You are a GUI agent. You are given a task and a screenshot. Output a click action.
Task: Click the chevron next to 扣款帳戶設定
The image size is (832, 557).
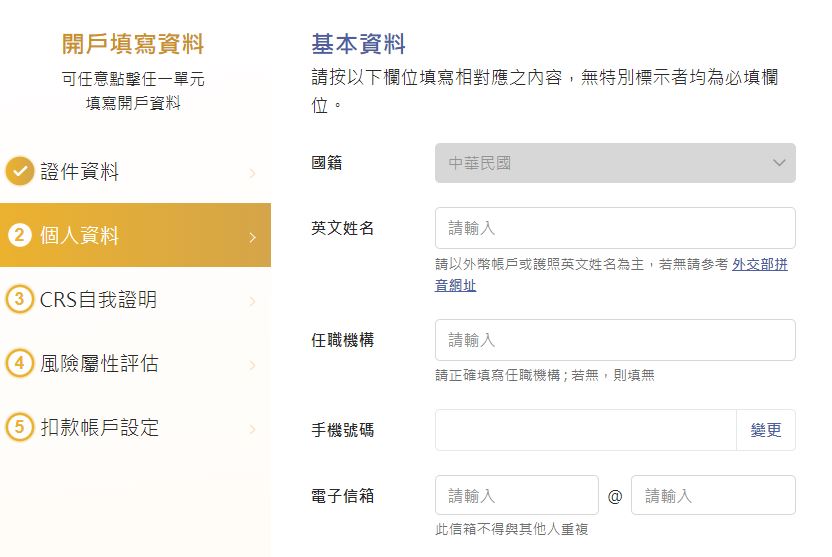252,429
